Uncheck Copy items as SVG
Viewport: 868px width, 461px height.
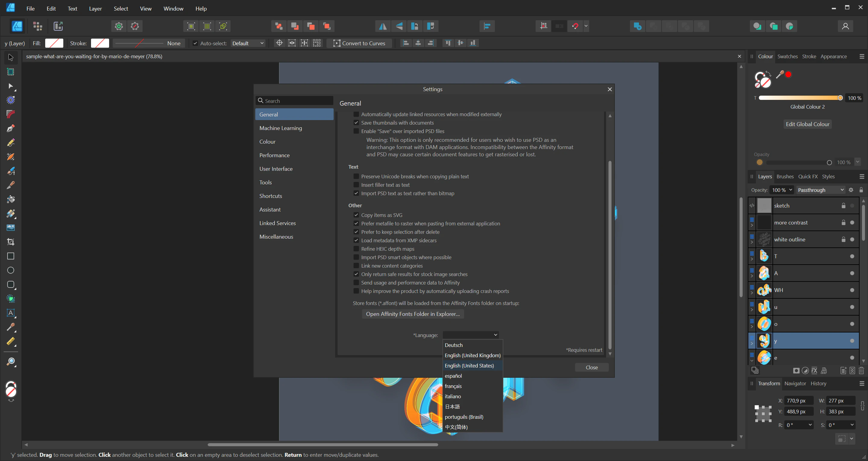[x=356, y=215]
